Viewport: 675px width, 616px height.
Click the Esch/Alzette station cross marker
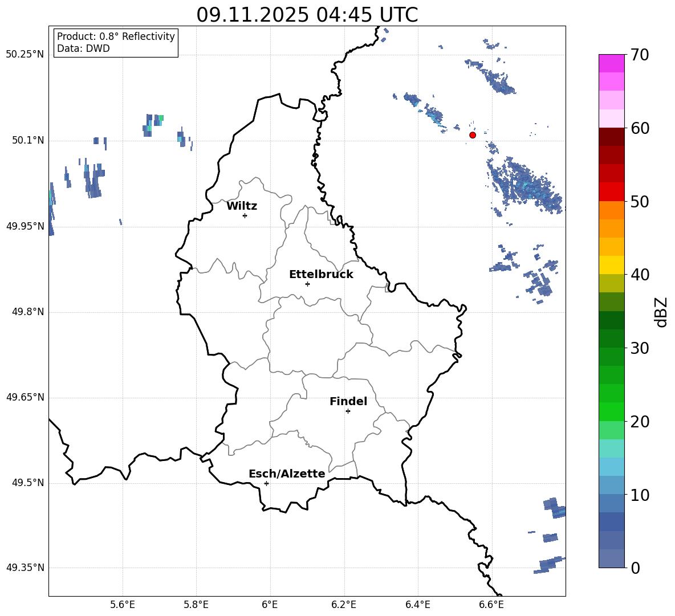tap(266, 483)
